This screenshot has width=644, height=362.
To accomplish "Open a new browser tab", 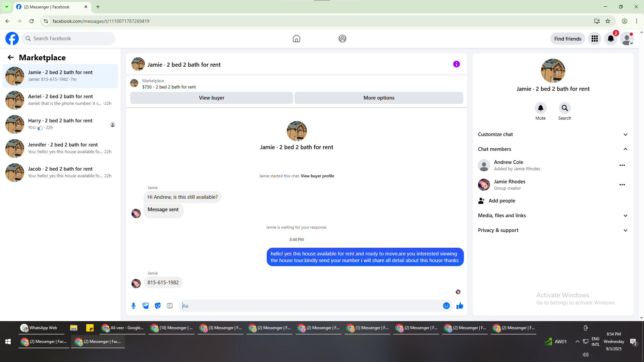I will [98, 7].
